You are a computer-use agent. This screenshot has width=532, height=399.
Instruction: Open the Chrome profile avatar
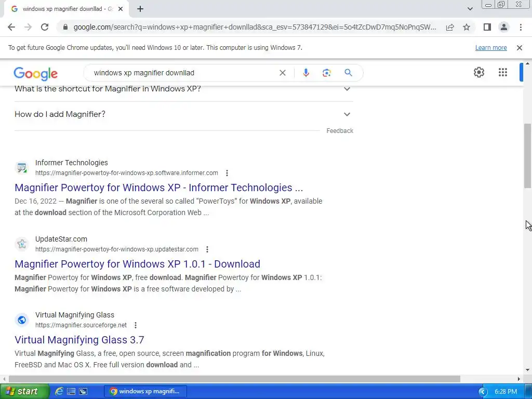[x=504, y=27]
